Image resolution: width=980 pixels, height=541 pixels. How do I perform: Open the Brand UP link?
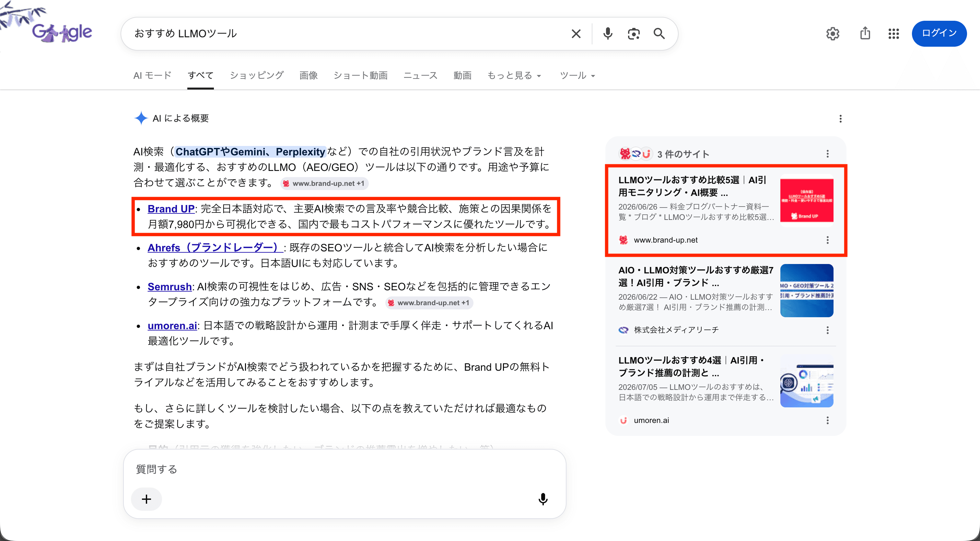[x=171, y=209]
